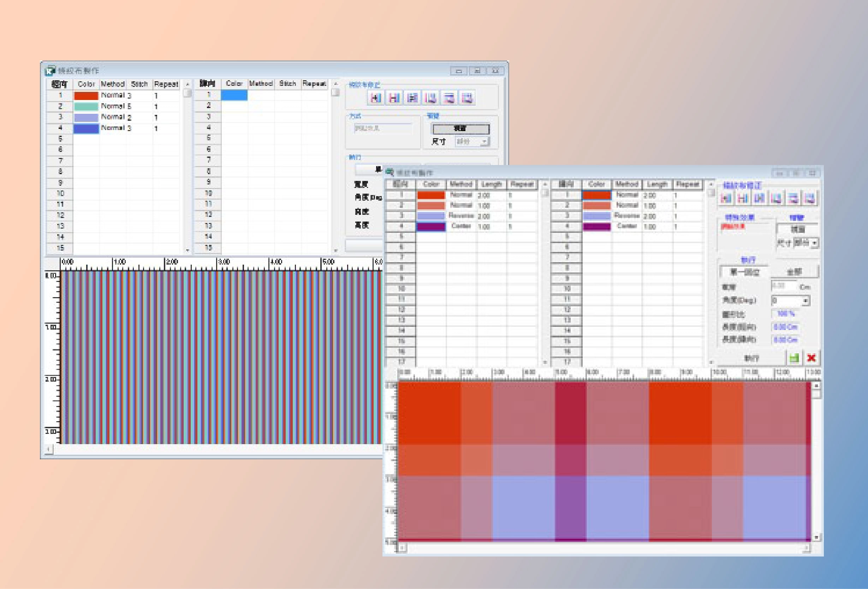This screenshot has height=589, width=868.
Task: Click down arrow of front window preview's vertical scrollbar
Action: pos(816,537)
